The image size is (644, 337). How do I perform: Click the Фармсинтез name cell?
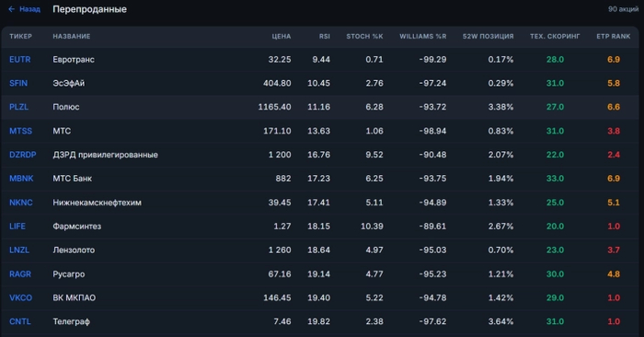click(x=76, y=226)
